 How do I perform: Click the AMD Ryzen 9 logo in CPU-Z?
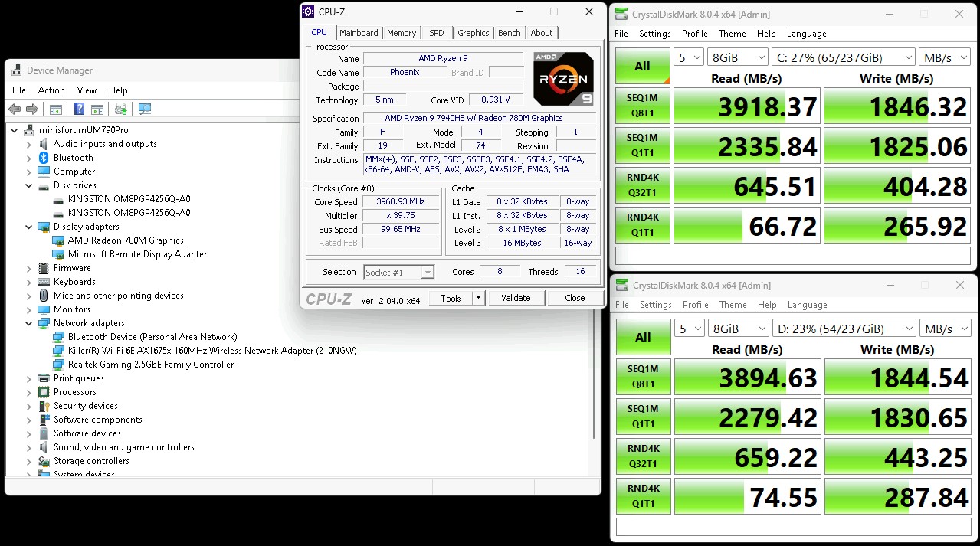563,79
